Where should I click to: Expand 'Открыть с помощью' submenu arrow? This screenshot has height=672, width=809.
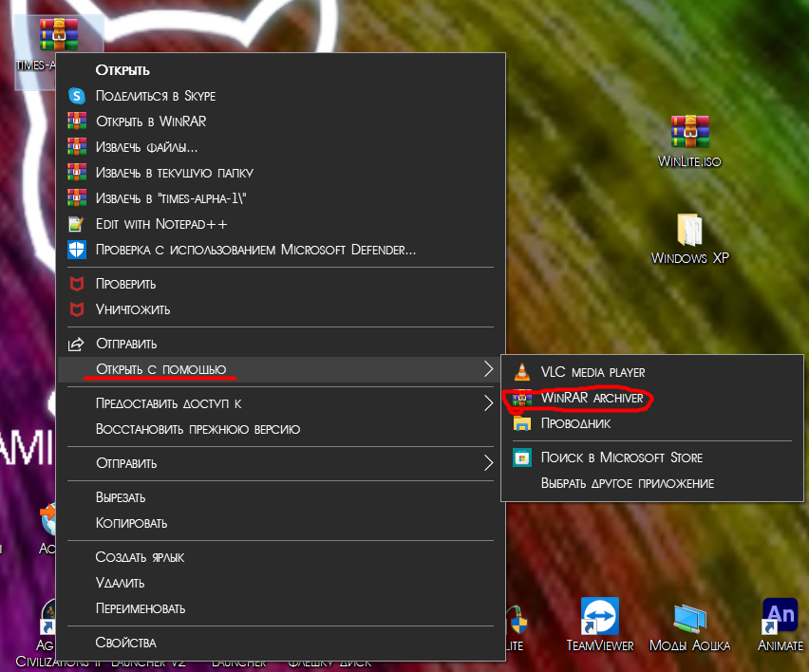pos(488,369)
